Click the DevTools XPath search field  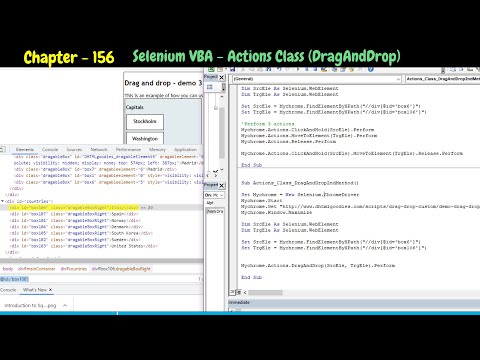[x=100, y=279]
